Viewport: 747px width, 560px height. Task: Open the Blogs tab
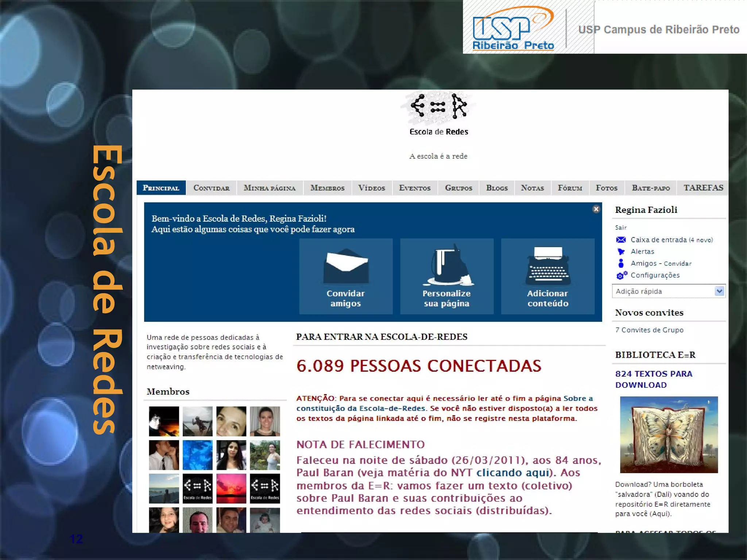tap(497, 188)
